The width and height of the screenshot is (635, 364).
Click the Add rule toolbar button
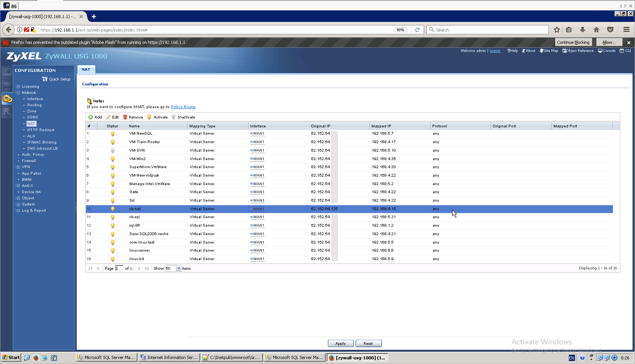tap(95, 117)
